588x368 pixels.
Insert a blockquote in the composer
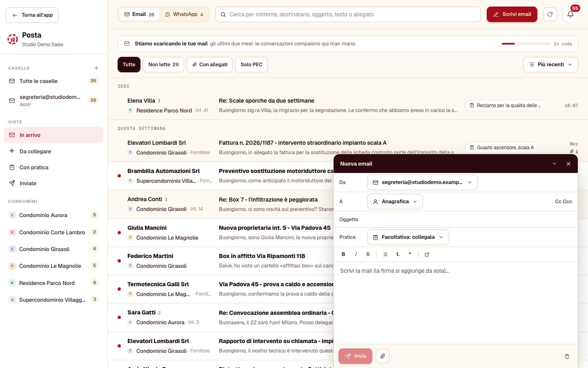coord(410,254)
